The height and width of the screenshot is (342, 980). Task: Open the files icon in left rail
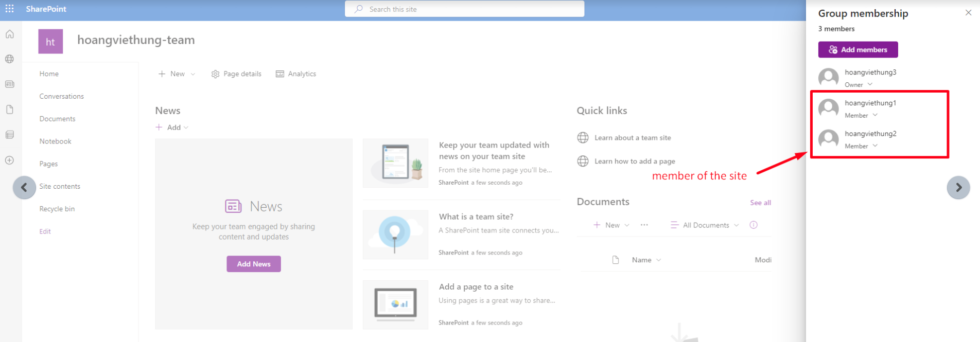point(10,110)
